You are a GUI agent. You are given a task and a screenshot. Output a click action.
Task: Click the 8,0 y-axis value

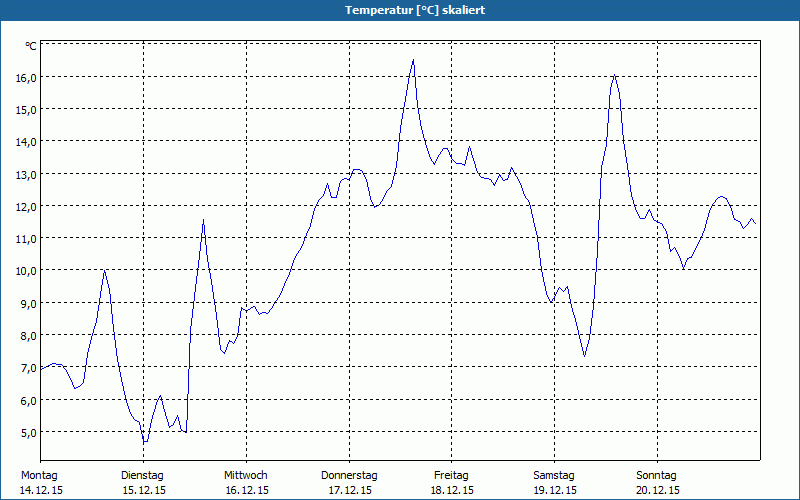coord(29,336)
